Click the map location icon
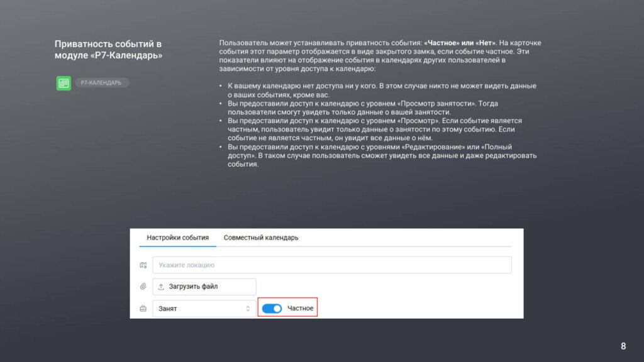The image size is (644, 362). 143,265
